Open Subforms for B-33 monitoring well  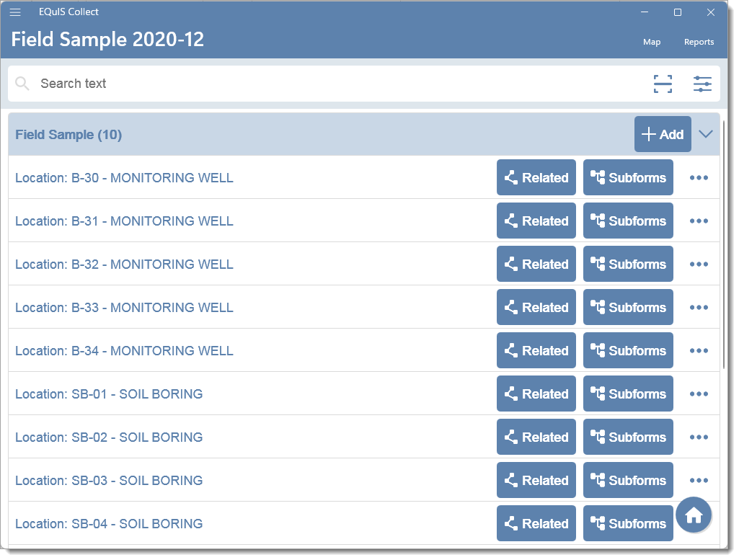(x=628, y=308)
